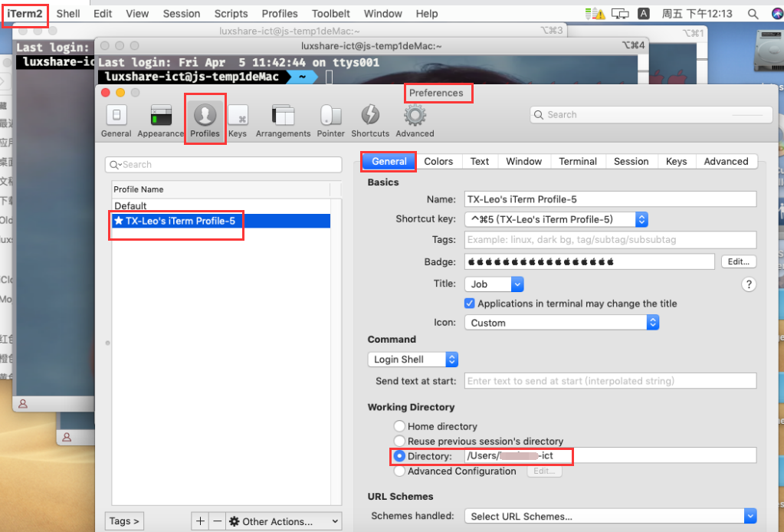784x532 pixels.
Task: Open the iTerm2 application menu
Action: [x=25, y=14]
